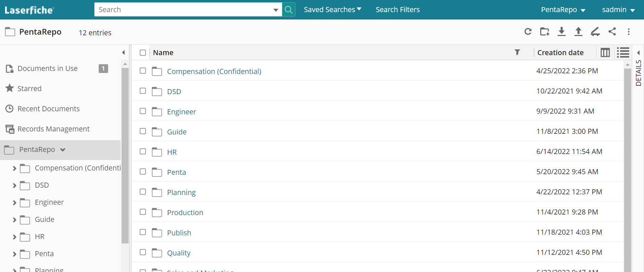The width and height of the screenshot is (644, 272).
Task: Check the Engineer row checkbox
Action: (143, 111)
